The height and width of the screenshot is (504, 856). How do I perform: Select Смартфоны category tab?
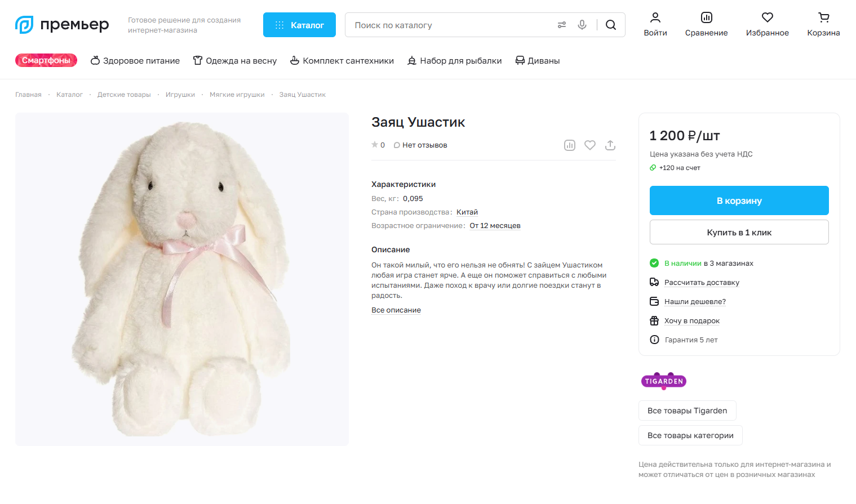46,60
